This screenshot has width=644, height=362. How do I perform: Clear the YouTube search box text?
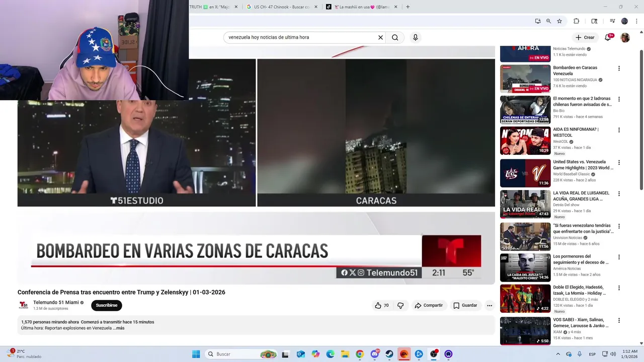pyautogui.click(x=380, y=37)
